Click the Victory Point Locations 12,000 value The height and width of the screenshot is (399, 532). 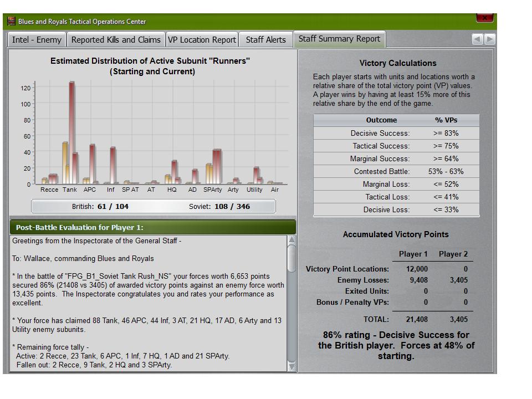coord(417,269)
